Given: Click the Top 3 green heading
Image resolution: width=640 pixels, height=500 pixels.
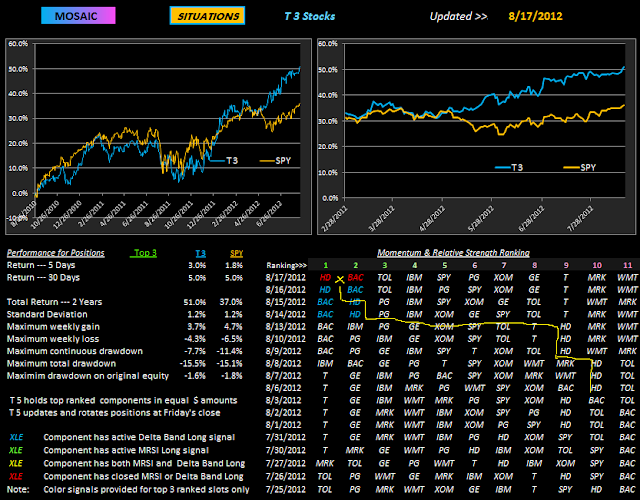Looking at the screenshot, I should tap(145, 253).
